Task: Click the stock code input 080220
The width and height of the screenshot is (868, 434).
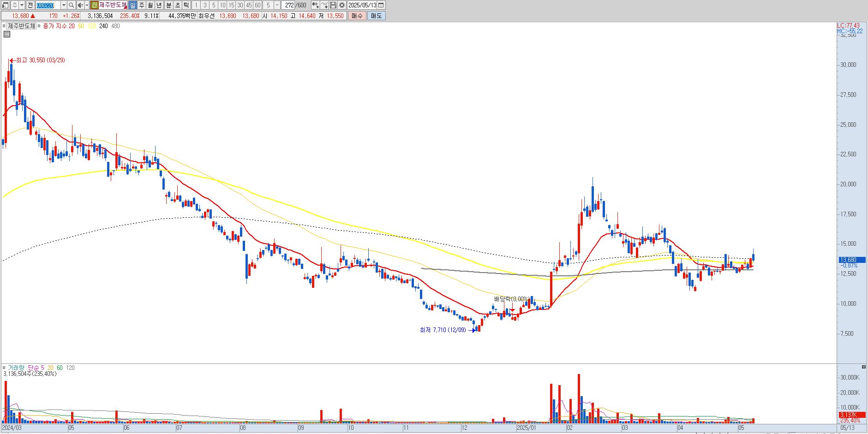Action: (x=48, y=5)
